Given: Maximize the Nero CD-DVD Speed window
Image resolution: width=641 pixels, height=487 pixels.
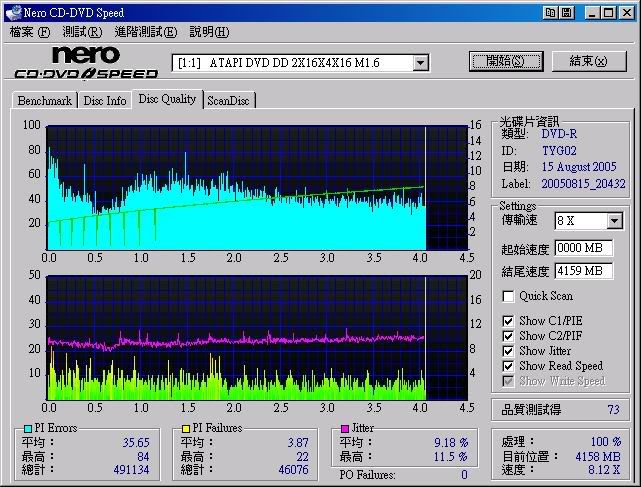Looking at the screenshot, I should click(609, 13).
